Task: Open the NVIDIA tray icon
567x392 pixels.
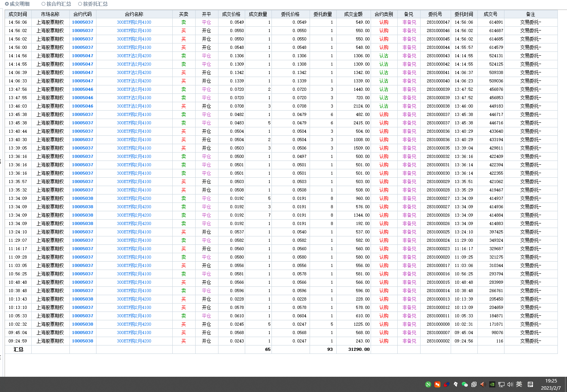Action: coord(492,384)
